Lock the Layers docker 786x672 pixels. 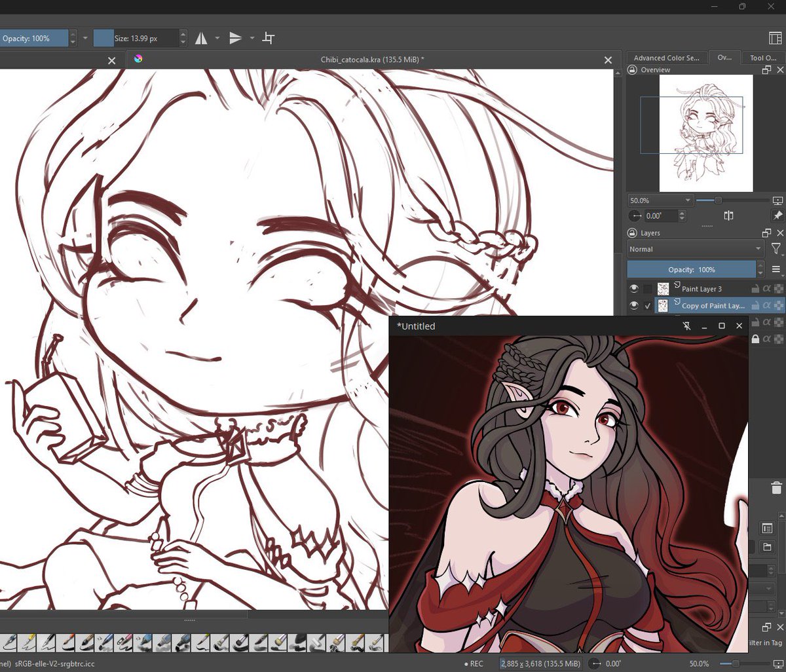[x=632, y=233]
